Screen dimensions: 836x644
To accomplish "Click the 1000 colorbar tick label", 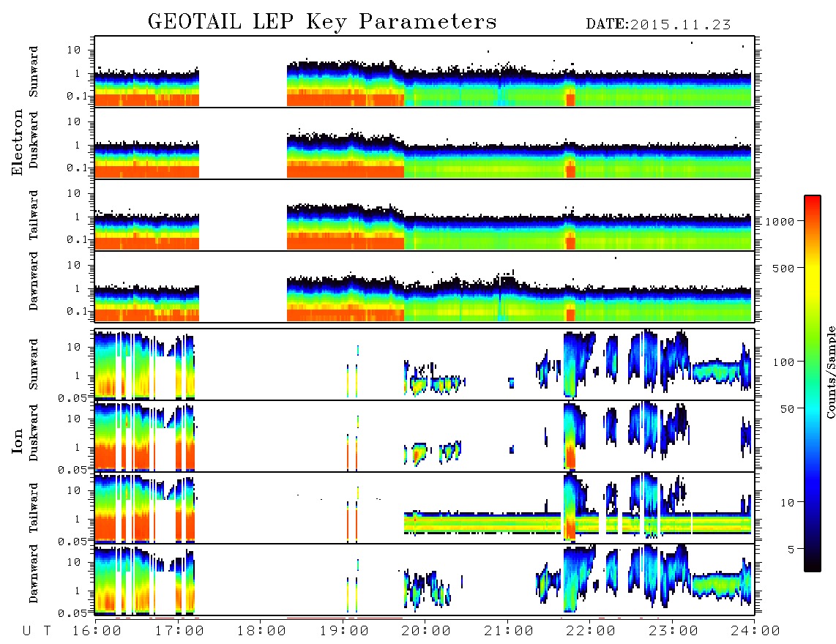I will tap(780, 222).
